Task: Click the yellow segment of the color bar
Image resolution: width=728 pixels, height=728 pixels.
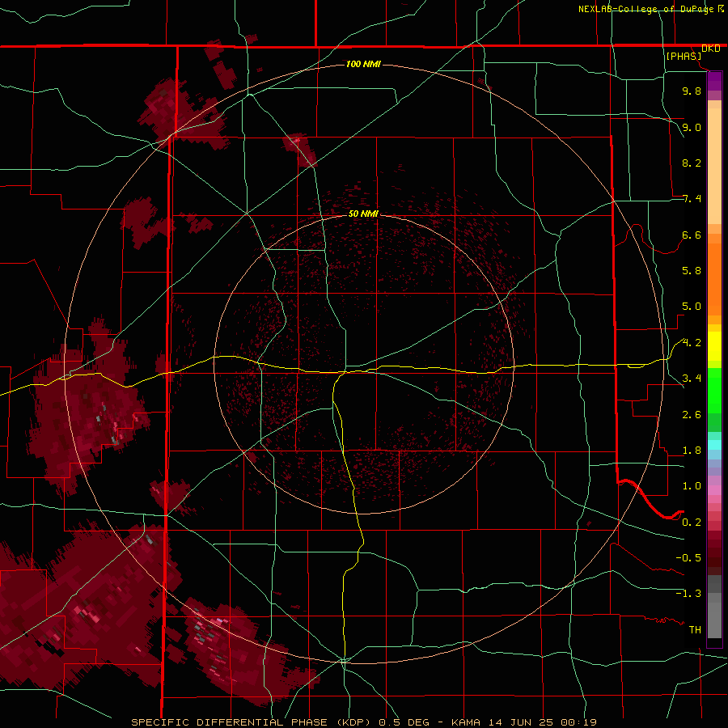Action: [x=714, y=346]
